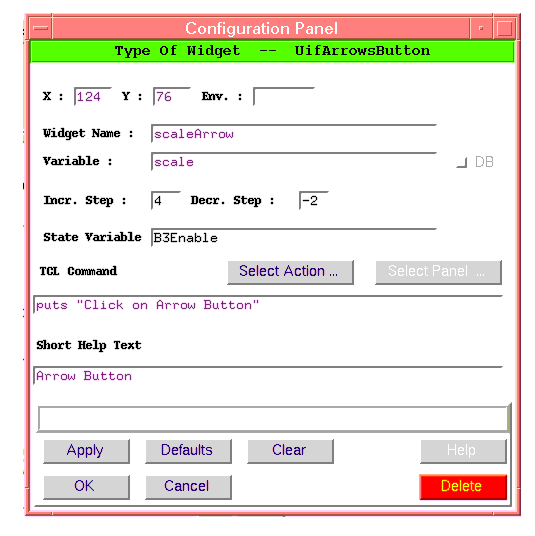Confirm changes with OK button
535x536 pixels.
click(x=86, y=487)
